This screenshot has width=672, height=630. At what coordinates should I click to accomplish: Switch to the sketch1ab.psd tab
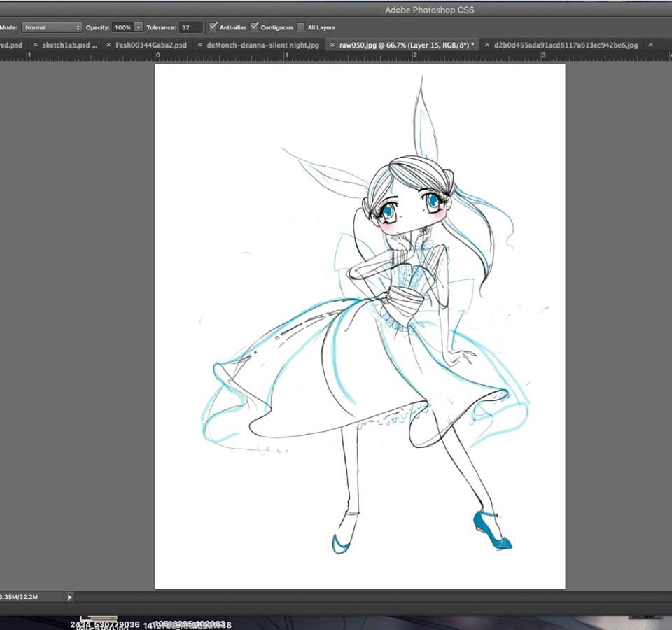tap(70, 45)
